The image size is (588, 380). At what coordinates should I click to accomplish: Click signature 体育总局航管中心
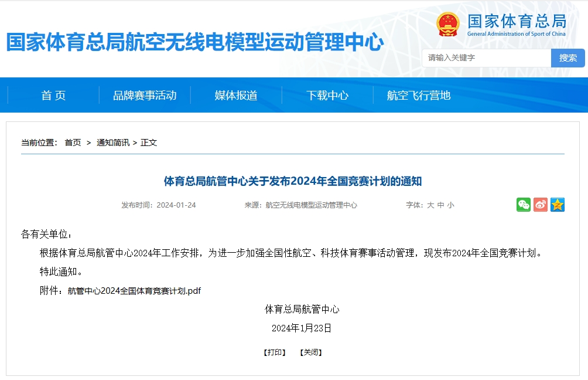pyautogui.click(x=302, y=310)
